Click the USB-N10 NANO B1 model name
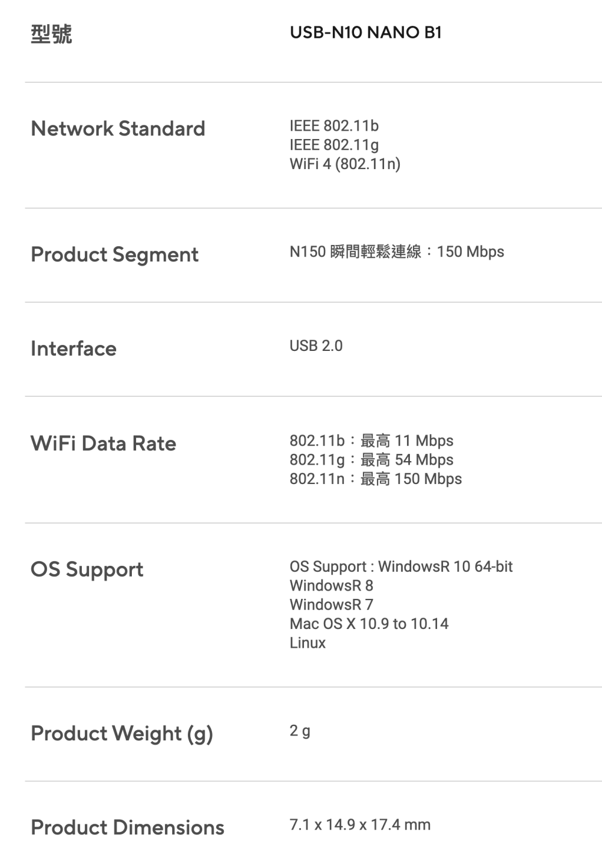The image size is (602, 868). [365, 33]
